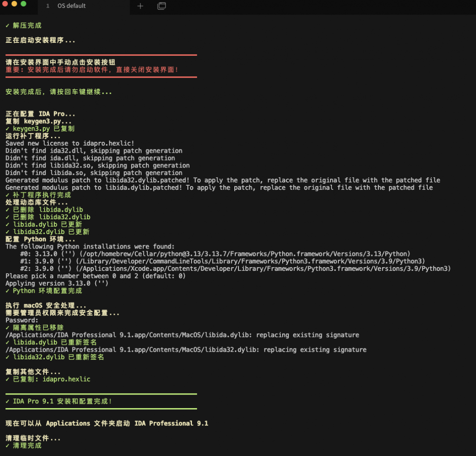476x456 pixels.
Task: Click the 'Applying version 3.13.0' line
Action: pos(57,283)
